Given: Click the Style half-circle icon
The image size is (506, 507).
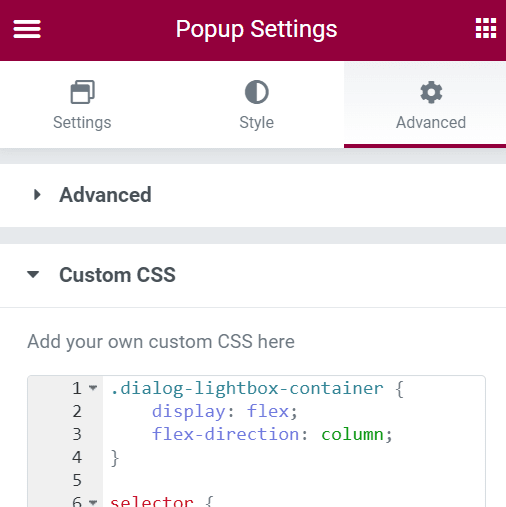Looking at the screenshot, I should (257, 92).
